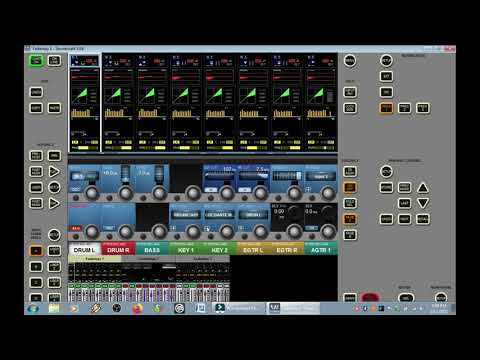The width and height of the screenshot is (480, 360).
Task: Click the upper-row encoder knob in the DRUM L column
Action: pos(92,193)
